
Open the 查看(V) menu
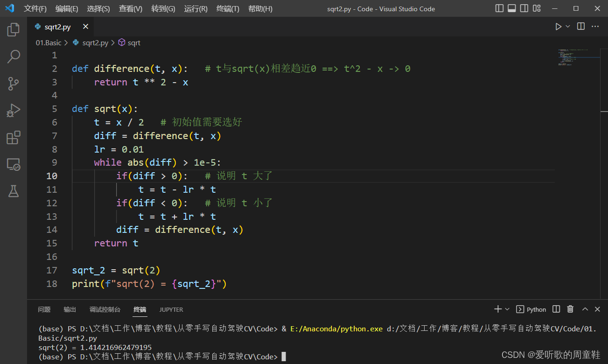tap(131, 9)
